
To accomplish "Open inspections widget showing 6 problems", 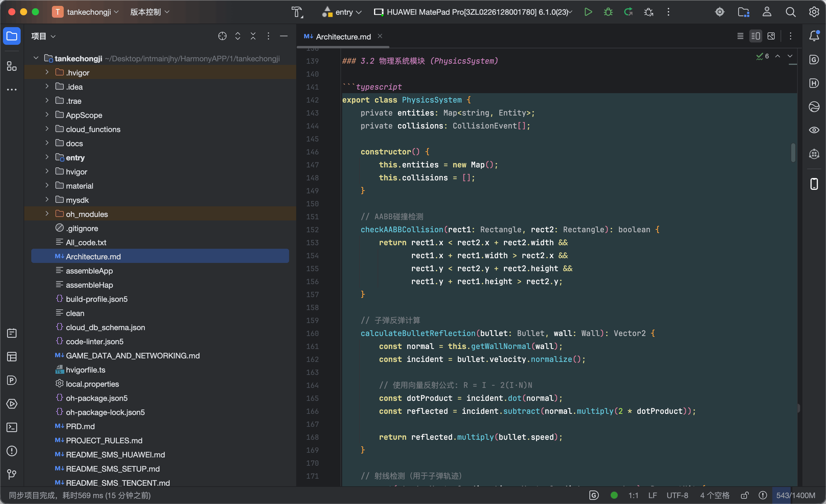I will coord(763,56).
